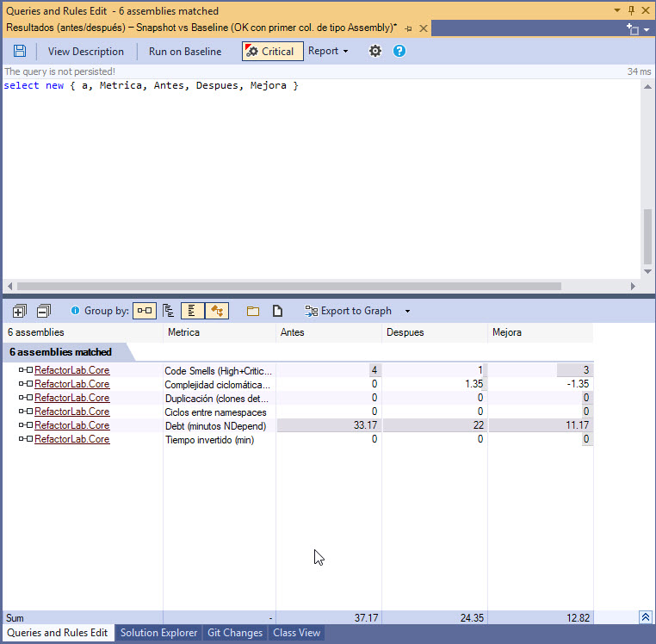Click the View Description button
The height and width of the screenshot is (644, 656).
click(x=86, y=52)
